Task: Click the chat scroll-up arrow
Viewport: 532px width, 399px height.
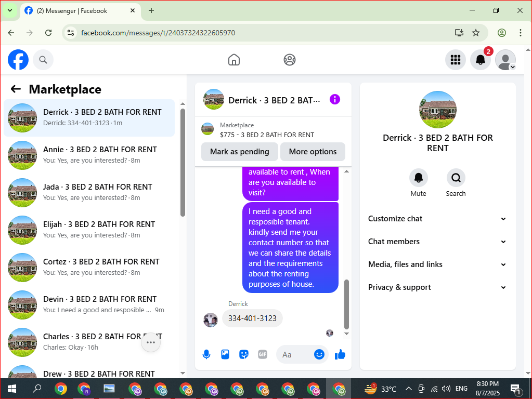Action: click(x=346, y=171)
